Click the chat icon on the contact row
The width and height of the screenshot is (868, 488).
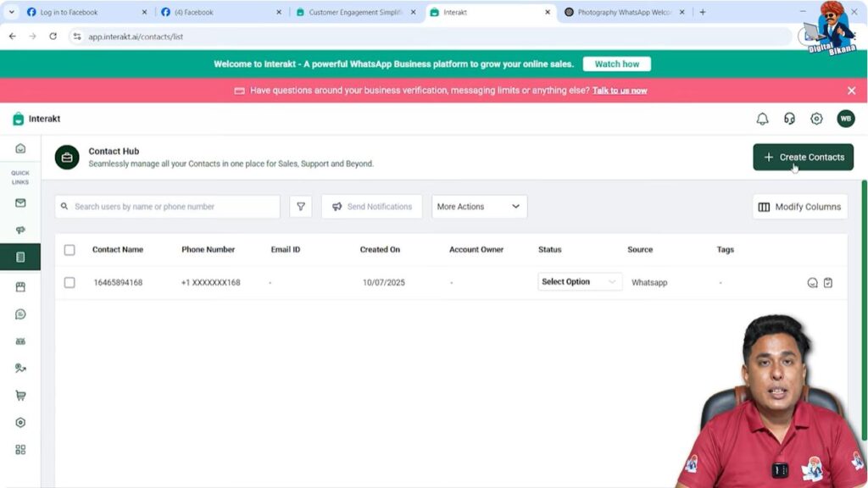pyautogui.click(x=812, y=282)
